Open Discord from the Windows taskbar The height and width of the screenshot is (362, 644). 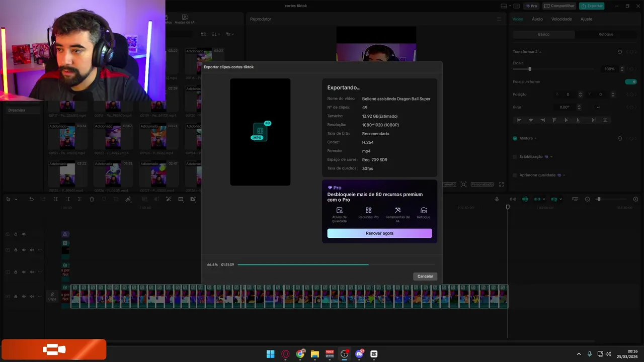tap(359, 354)
